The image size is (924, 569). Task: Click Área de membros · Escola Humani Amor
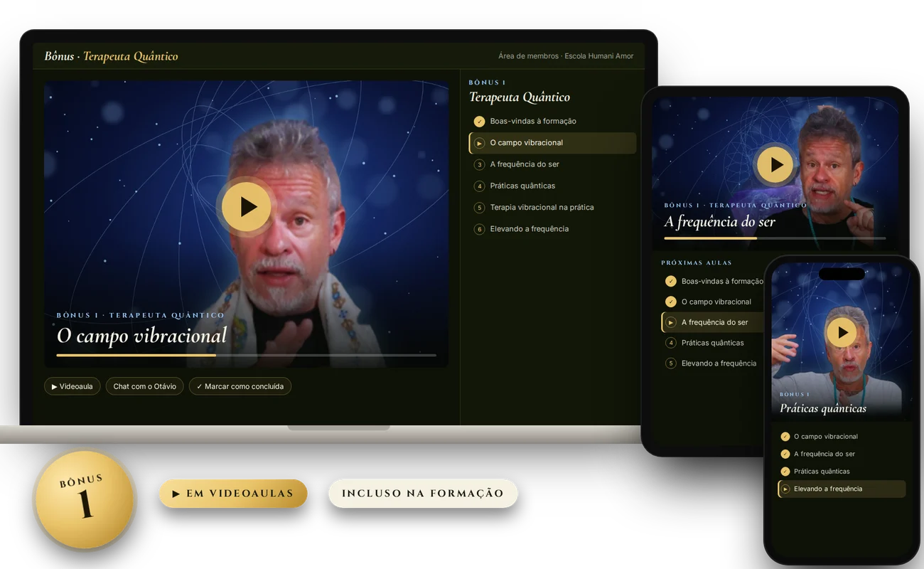coord(566,56)
